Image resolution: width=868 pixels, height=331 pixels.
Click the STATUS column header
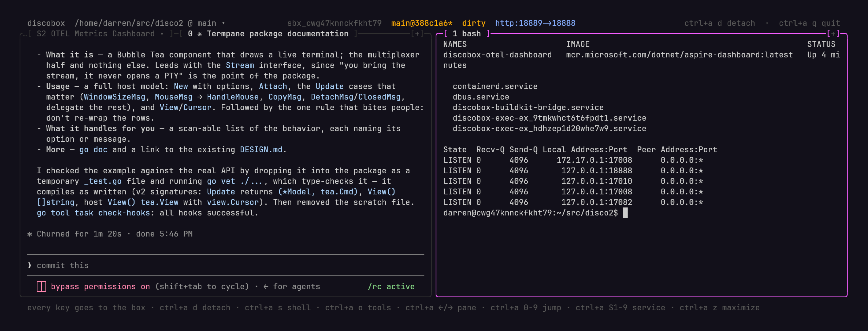(x=821, y=44)
